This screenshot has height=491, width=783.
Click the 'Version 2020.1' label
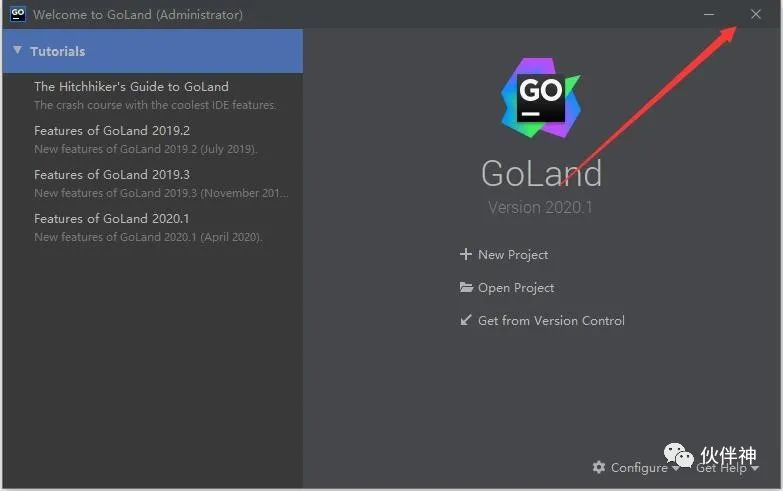[540, 207]
